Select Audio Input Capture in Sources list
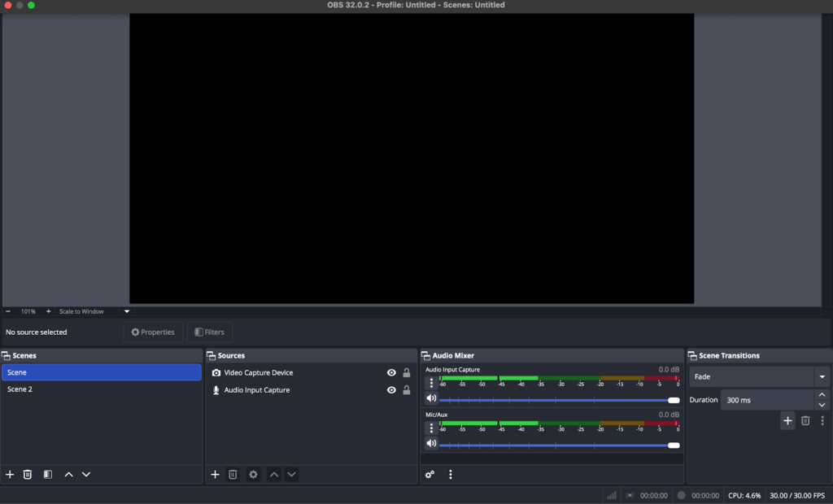Viewport: 833px width, 504px height. 256,390
